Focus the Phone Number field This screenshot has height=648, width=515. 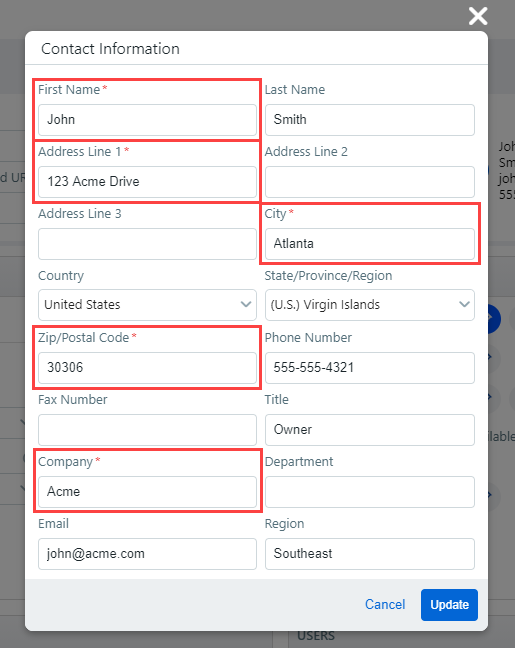(x=370, y=368)
